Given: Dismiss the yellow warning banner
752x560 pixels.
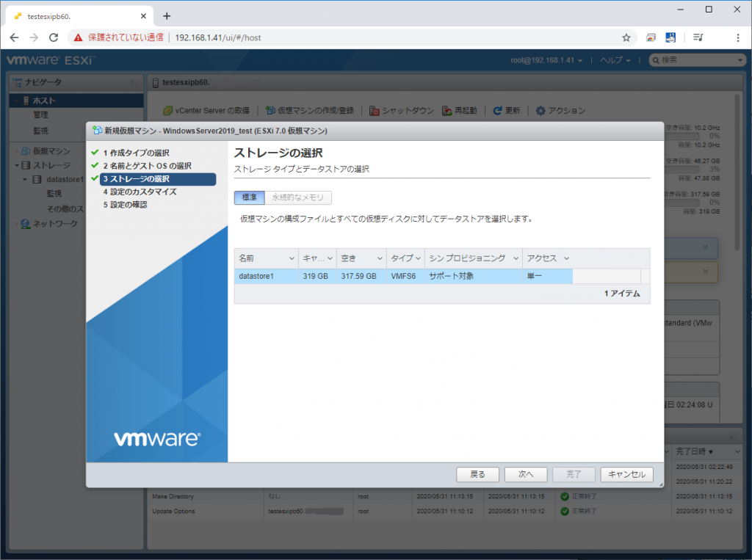Looking at the screenshot, I should coord(705,272).
